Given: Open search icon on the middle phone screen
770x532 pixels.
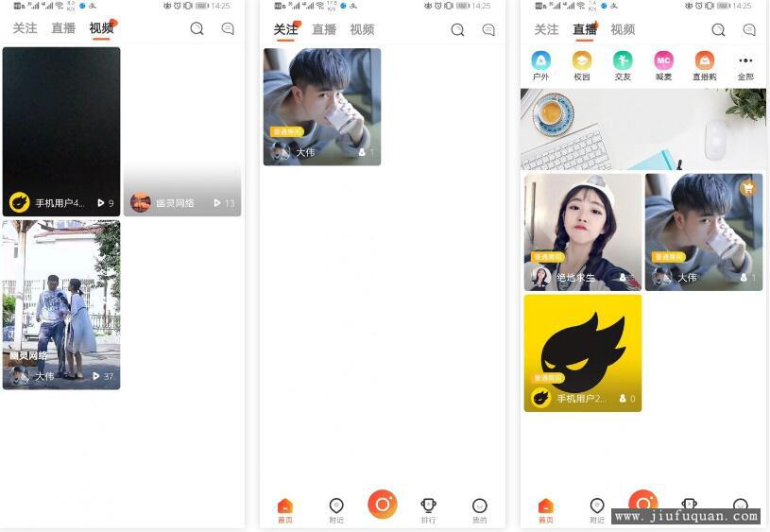Looking at the screenshot, I should click(457, 30).
